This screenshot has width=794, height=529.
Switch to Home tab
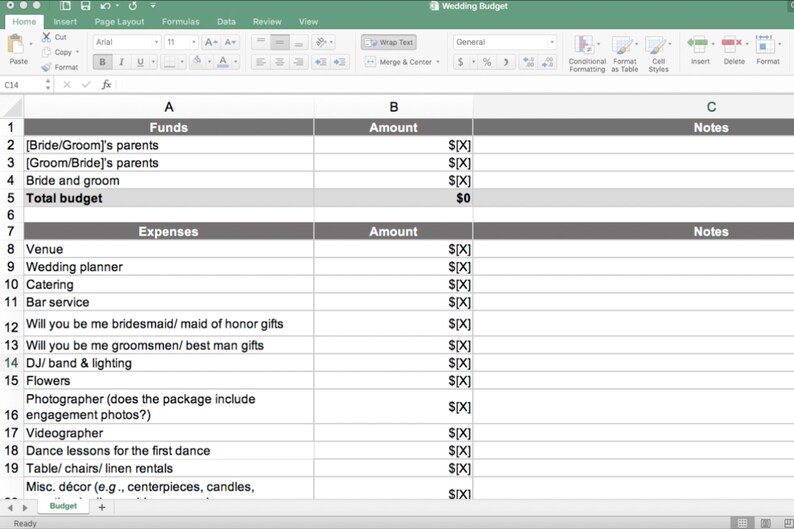click(24, 22)
